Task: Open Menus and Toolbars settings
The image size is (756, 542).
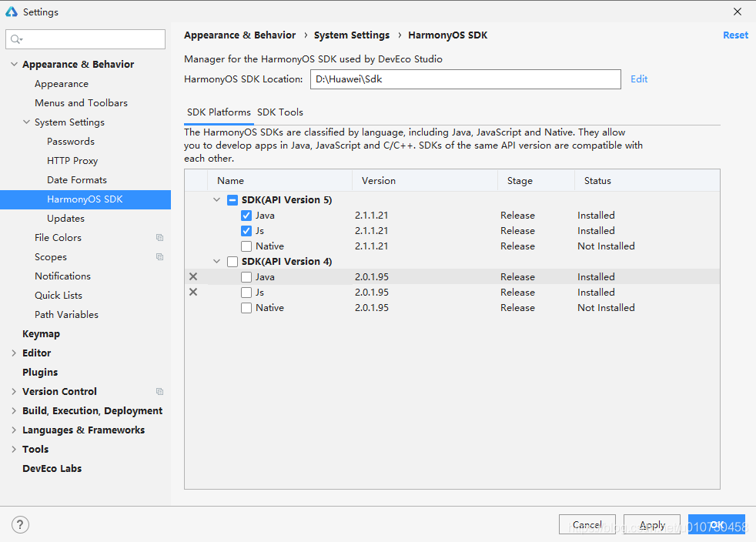Action: pos(81,103)
